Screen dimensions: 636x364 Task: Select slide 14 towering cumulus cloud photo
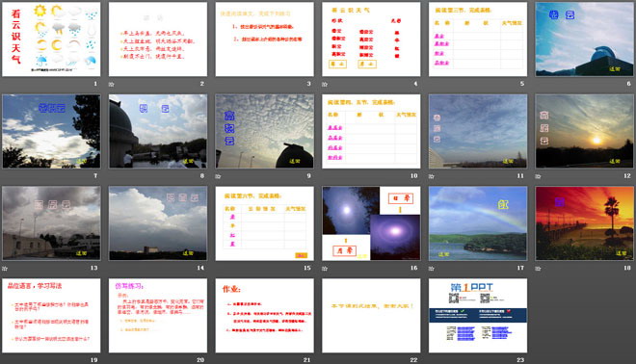click(158, 223)
